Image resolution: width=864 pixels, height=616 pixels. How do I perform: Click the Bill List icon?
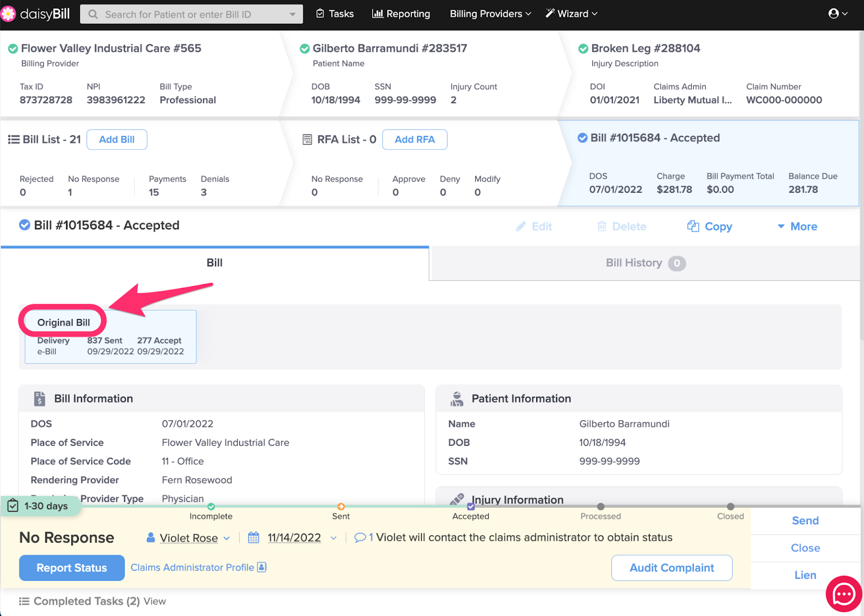tap(13, 139)
